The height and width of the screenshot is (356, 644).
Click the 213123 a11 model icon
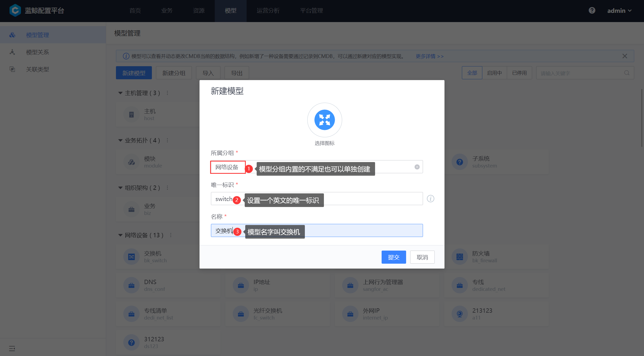460,314
